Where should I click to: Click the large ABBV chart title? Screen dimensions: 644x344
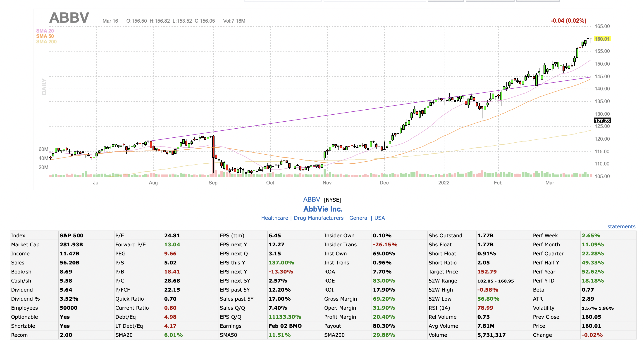[69, 18]
